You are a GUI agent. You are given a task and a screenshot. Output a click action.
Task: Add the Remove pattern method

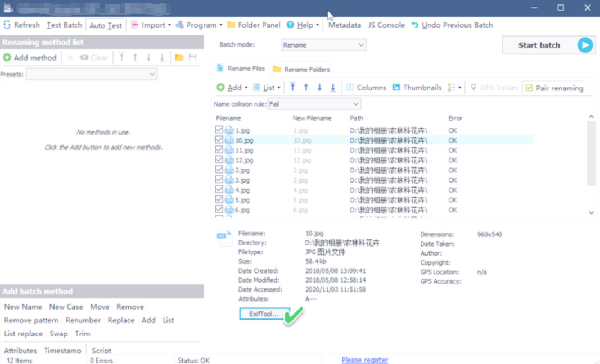tap(31, 320)
